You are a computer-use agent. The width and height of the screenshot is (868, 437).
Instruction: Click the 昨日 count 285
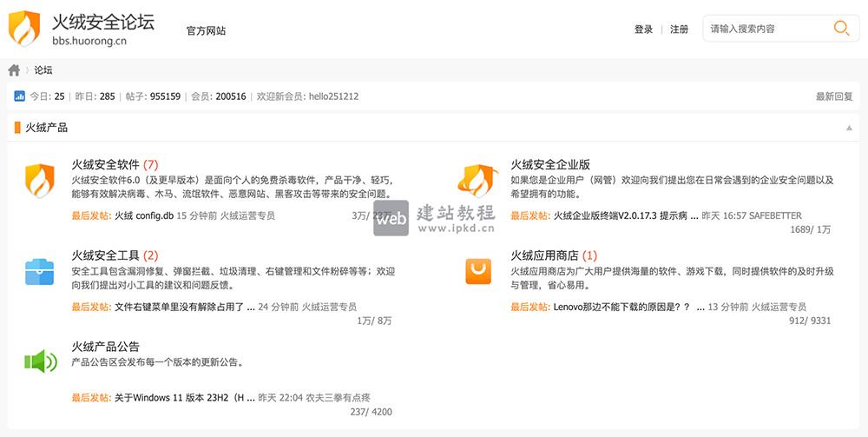point(108,96)
